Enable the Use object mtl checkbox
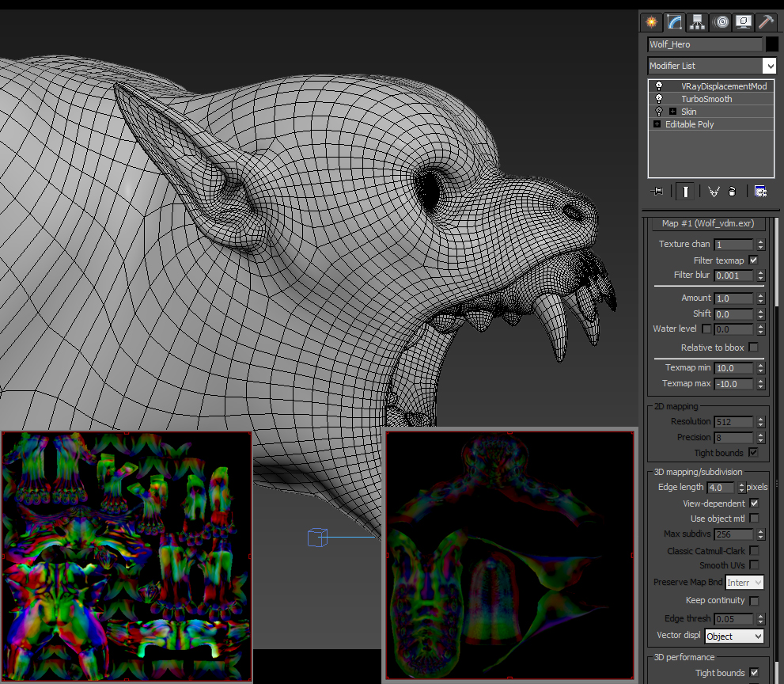784x684 pixels. click(x=755, y=519)
